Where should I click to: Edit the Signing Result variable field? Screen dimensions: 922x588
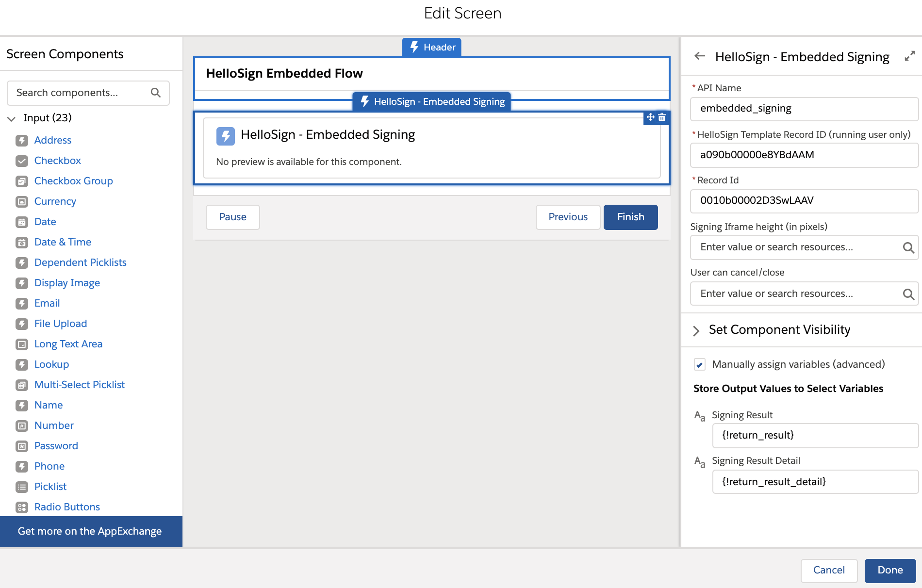815,436
